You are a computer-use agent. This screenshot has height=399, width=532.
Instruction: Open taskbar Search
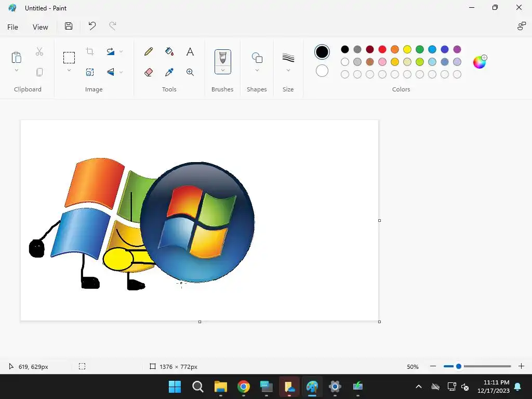click(197, 387)
